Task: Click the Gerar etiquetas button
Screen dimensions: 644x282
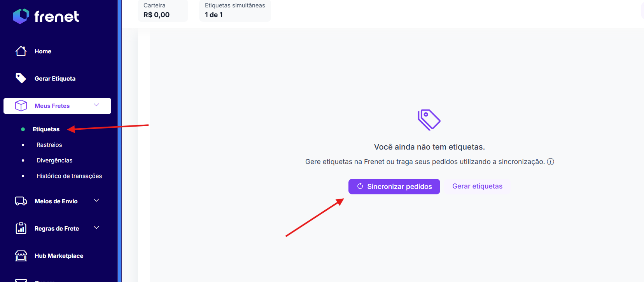Action: [477, 187]
